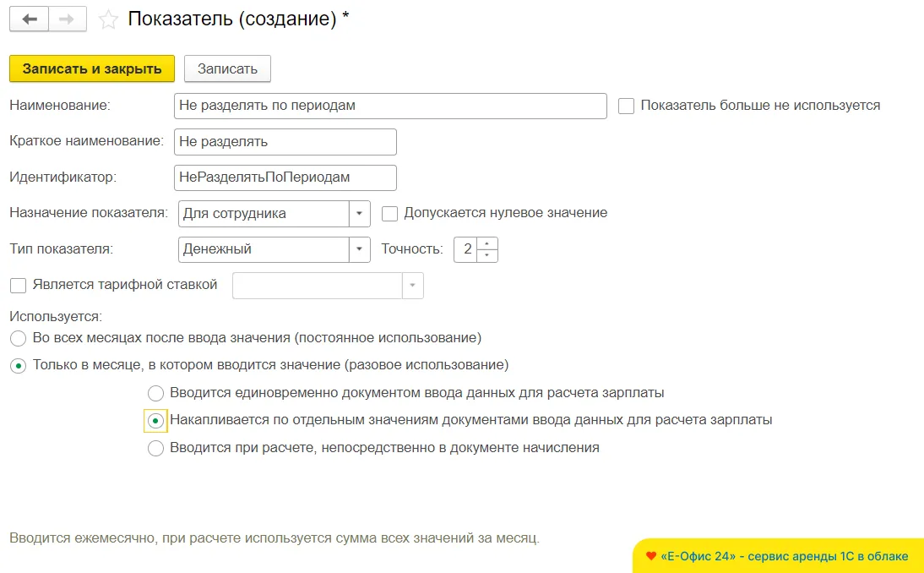Open the "Е-Офис 24" cloud service banner

pos(777,556)
